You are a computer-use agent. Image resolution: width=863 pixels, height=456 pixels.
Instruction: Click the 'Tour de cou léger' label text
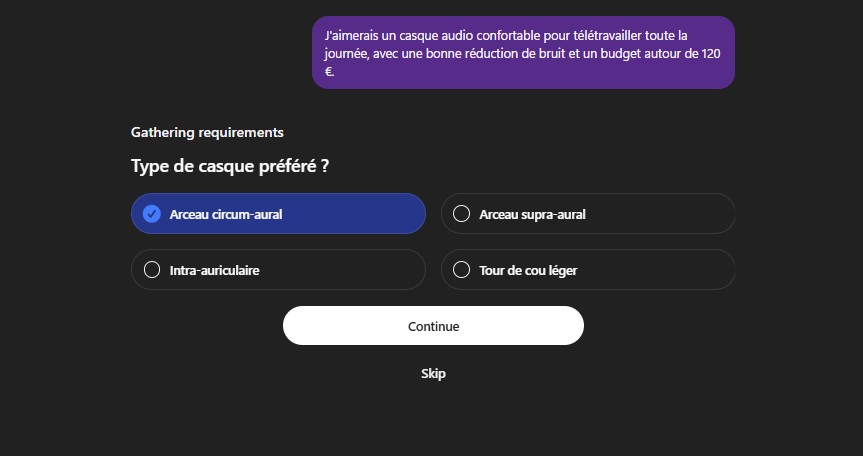point(528,270)
